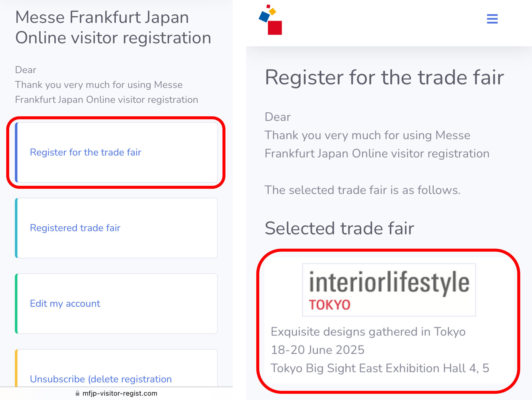Image resolution: width=532 pixels, height=400 pixels.
Task: Select Edit my account
Action: (65, 304)
